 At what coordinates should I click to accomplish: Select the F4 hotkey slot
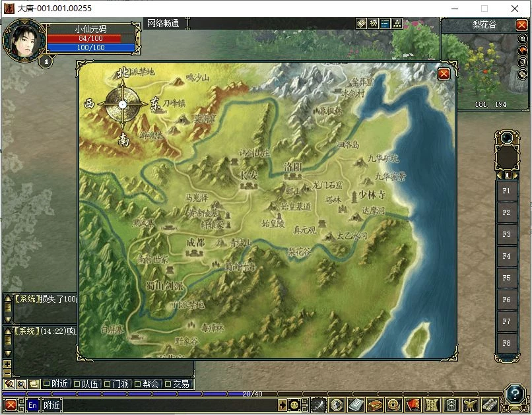coord(506,256)
